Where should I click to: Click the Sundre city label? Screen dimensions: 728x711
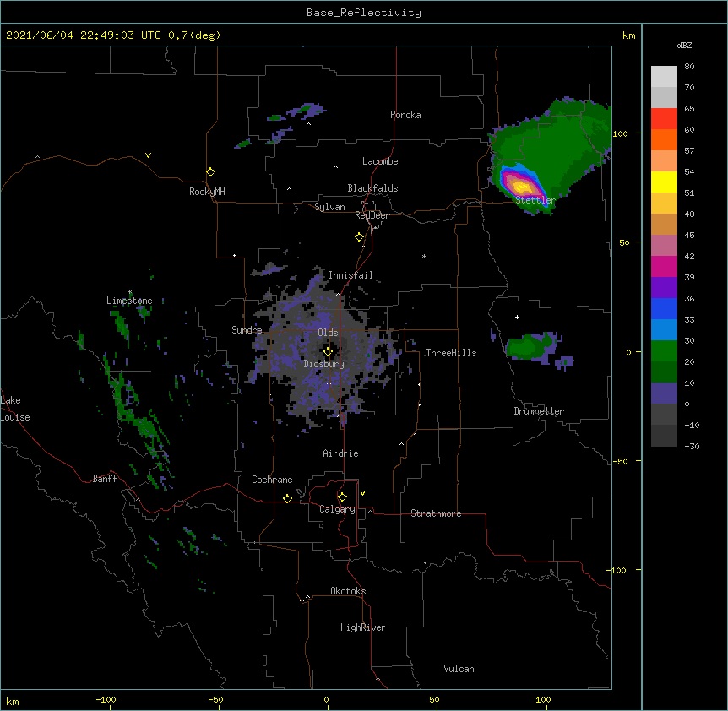247,330
